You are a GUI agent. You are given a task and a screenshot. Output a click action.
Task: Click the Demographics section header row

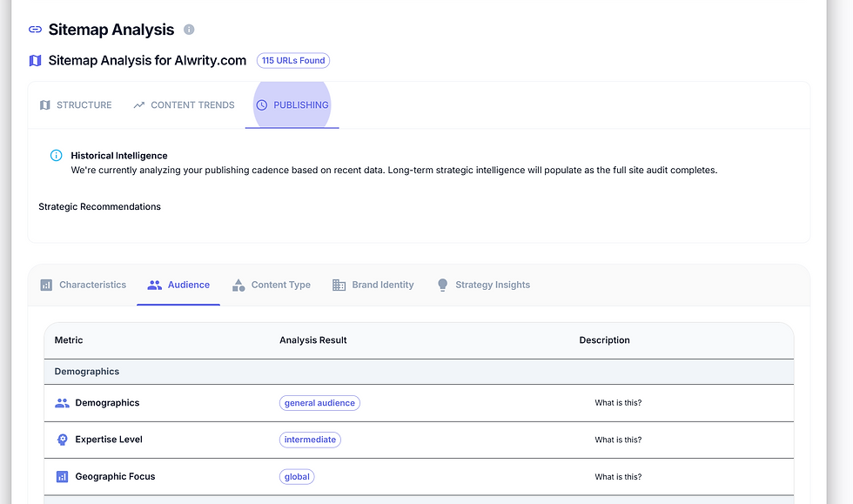(419, 372)
